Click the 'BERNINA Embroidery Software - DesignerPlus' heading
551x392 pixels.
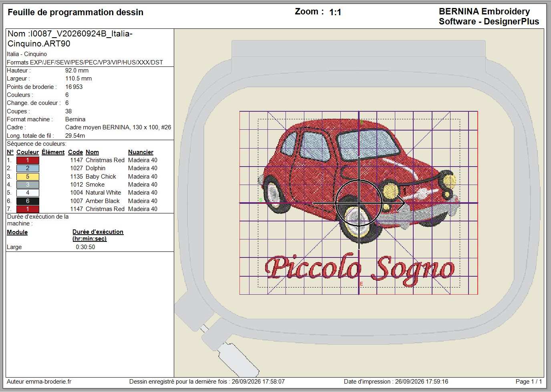489,16
